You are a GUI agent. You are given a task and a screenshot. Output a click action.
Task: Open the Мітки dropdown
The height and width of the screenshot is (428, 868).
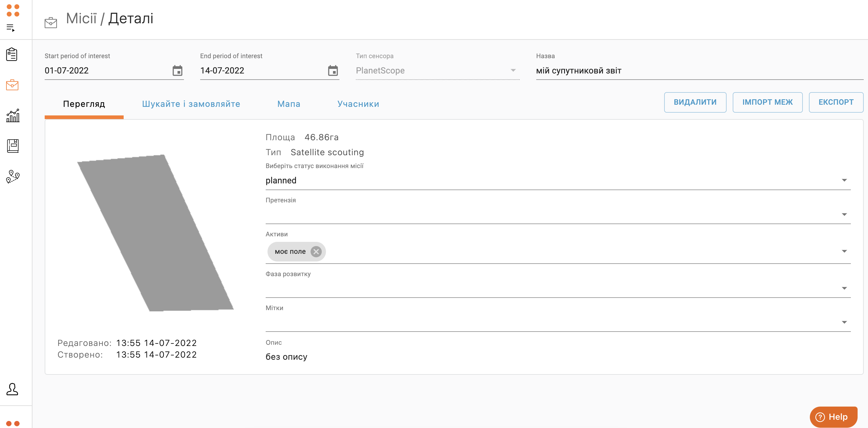(x=844, y=322)
